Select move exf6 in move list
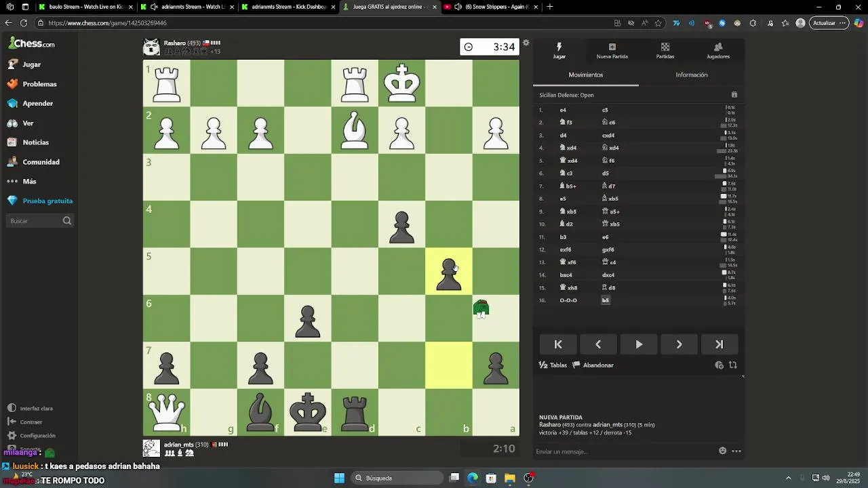Viewport: 868px width, 488px height. pos(565,249)
